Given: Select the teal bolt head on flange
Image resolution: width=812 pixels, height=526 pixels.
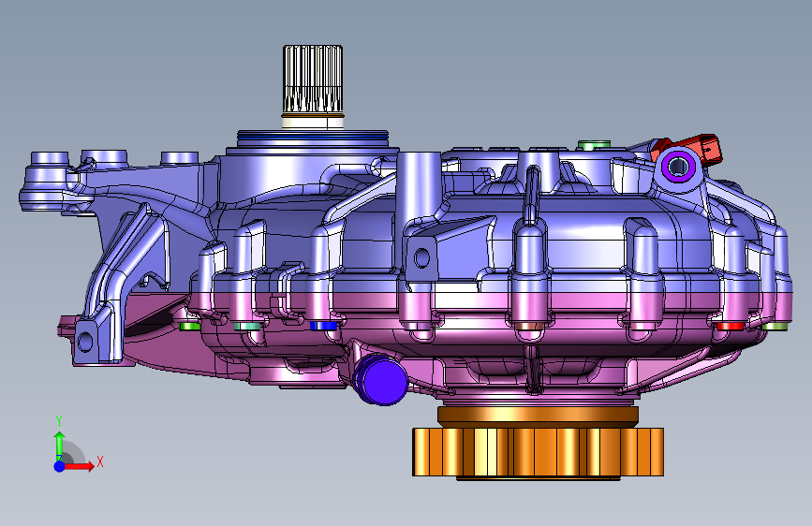Looking at the screenshot, I should coord(246,326).
